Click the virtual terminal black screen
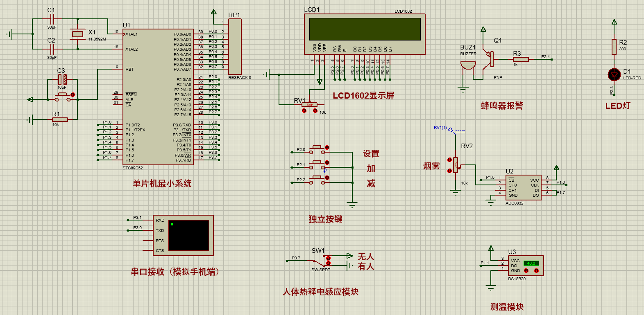The height and width of the screenshot is (315, 644). (x=188, y=235)
